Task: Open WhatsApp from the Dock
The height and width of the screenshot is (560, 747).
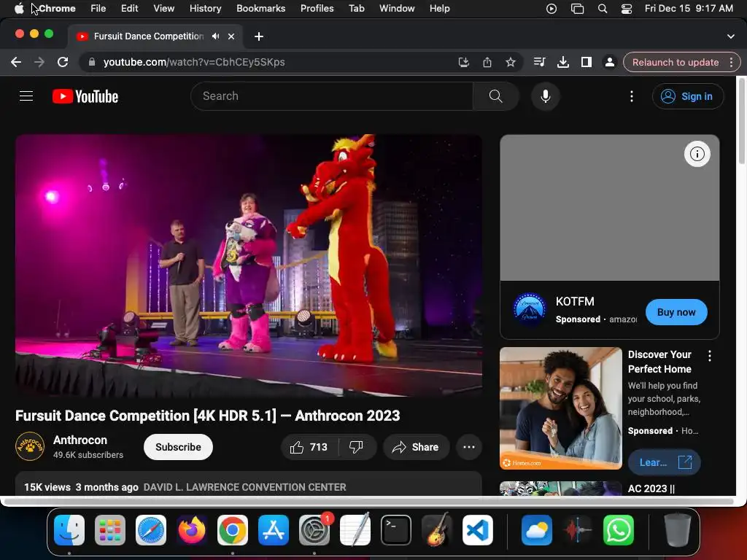Action: tap(619, 530)
